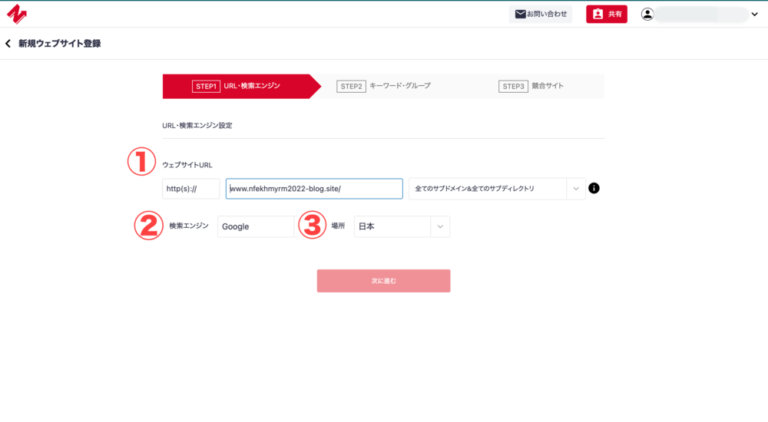
Task: Click the red logo in the top-left corner
Action: (16, 14)
